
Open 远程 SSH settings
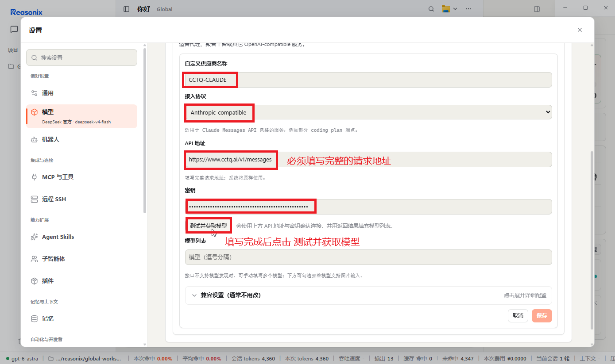click(82, 199)
